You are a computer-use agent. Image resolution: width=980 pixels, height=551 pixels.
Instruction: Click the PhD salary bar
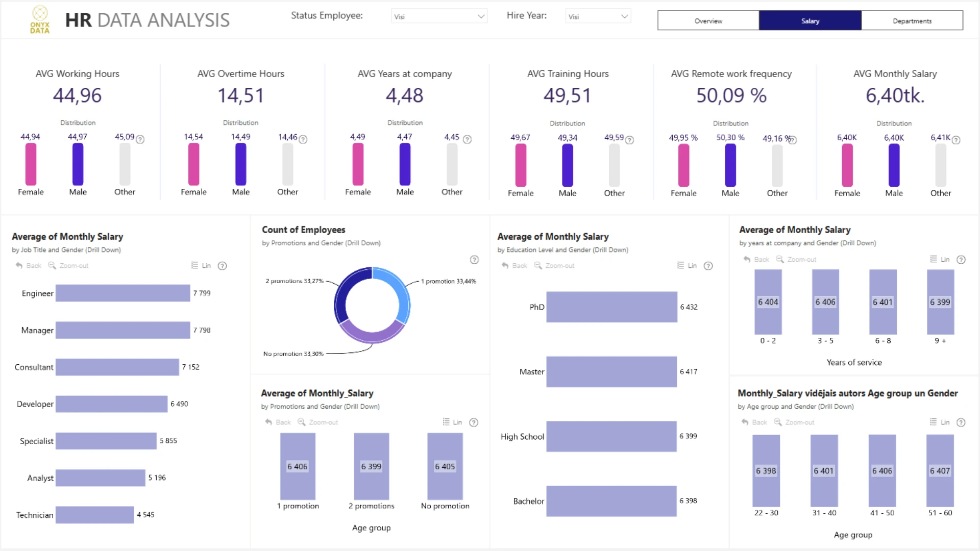[611, 307]
